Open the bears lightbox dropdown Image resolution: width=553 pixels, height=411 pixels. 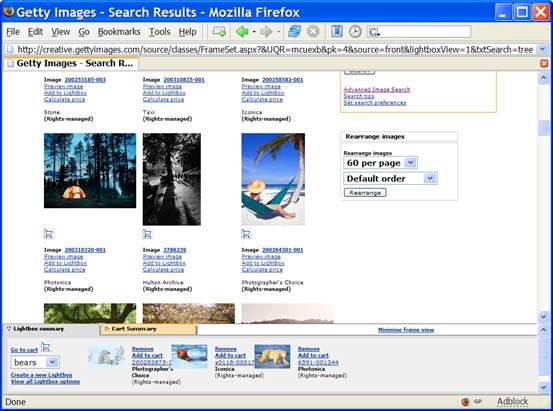click(52, 362)
